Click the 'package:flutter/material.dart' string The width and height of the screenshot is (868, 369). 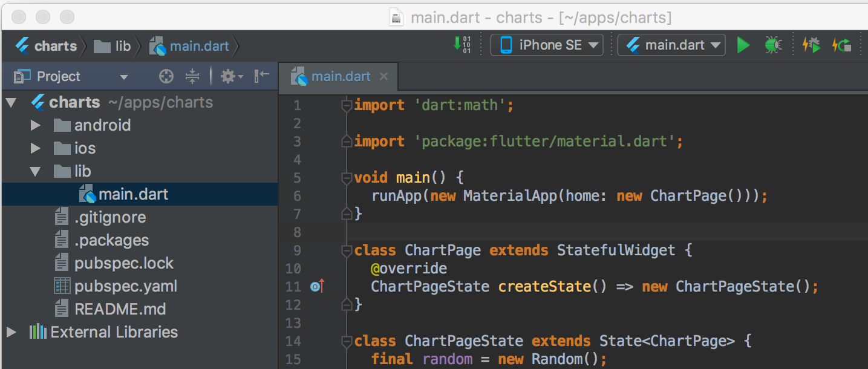pyautogui.click(x=544, y=142)
